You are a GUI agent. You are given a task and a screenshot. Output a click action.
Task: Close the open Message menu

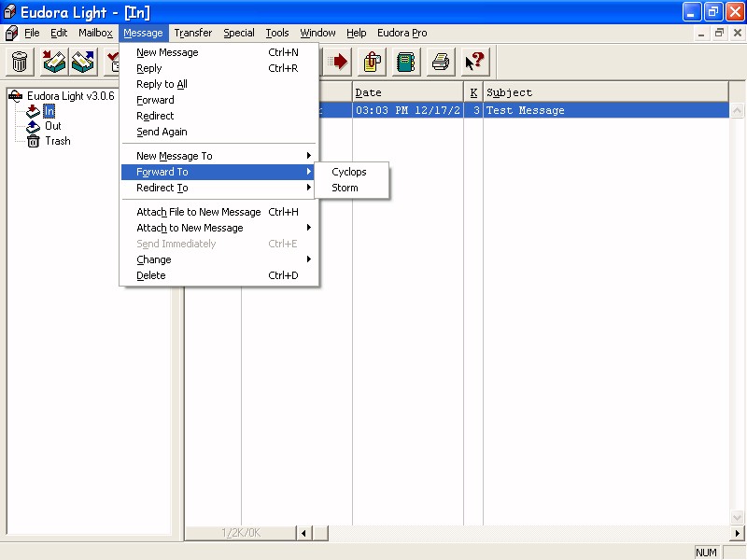tap(144, 33)
